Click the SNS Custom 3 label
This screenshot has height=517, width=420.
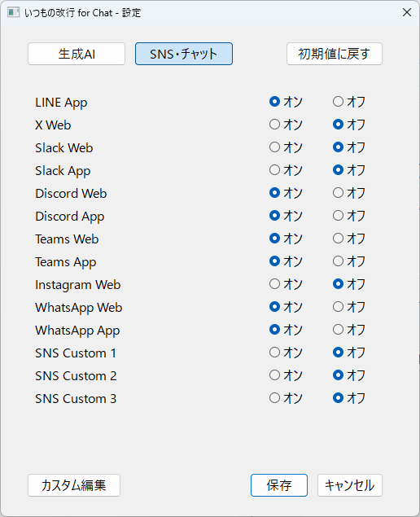(76, 399)
